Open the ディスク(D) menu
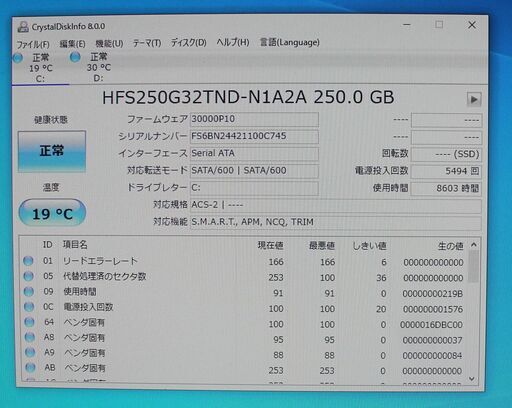 [x=189, y=43]
